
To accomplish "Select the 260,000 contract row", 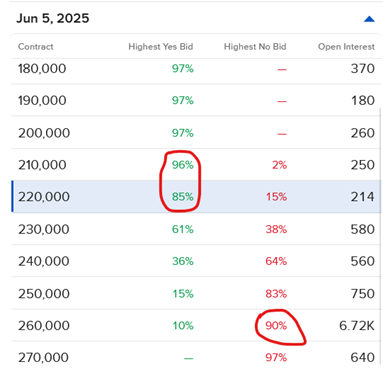I will pyautogui.click(x=196, y=325).
